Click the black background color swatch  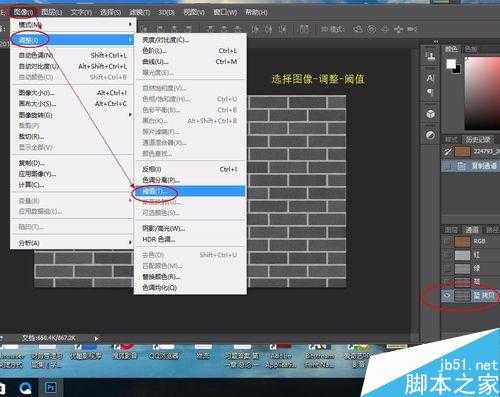point(457,69)
